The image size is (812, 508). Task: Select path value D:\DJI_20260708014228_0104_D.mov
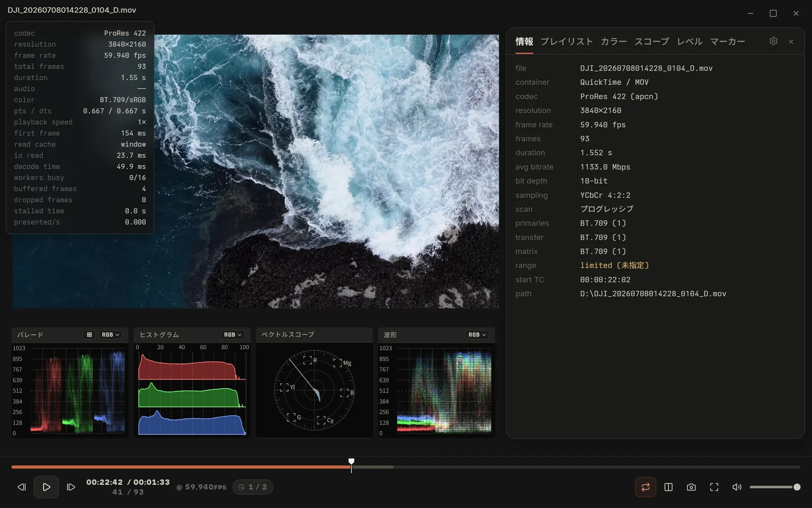[x=653, y=294]
